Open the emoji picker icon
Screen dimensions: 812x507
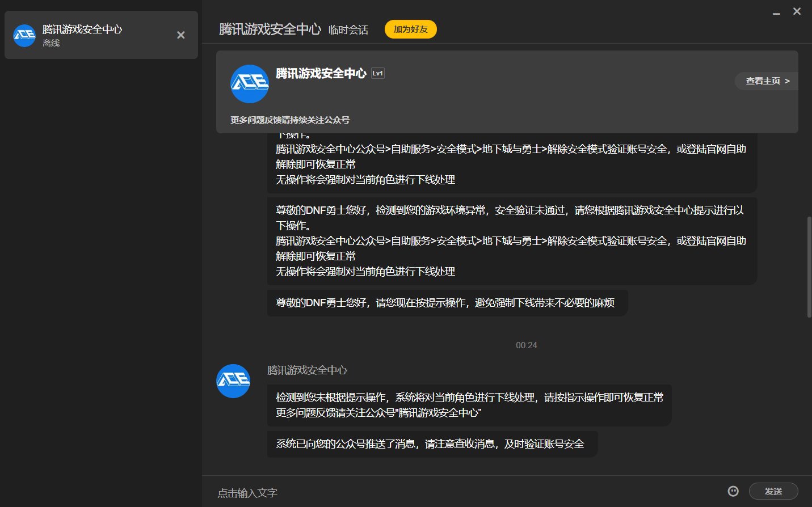tap(733, 491)
